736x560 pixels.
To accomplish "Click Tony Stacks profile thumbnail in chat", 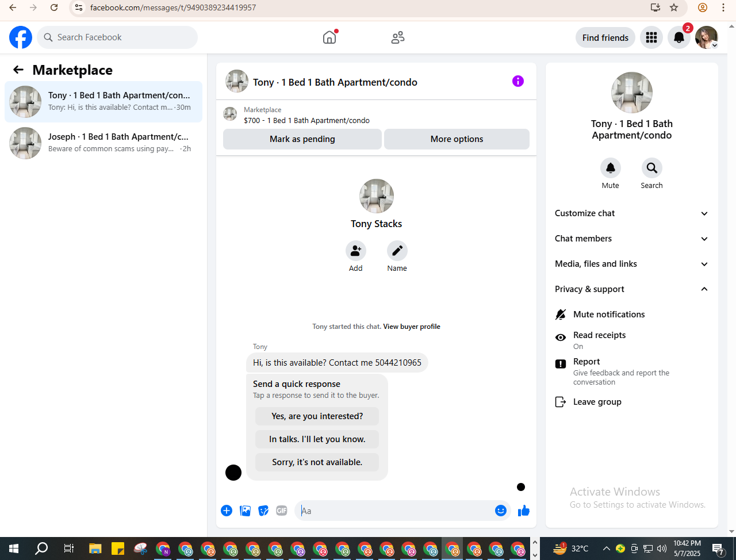I will tap(377, 196).
